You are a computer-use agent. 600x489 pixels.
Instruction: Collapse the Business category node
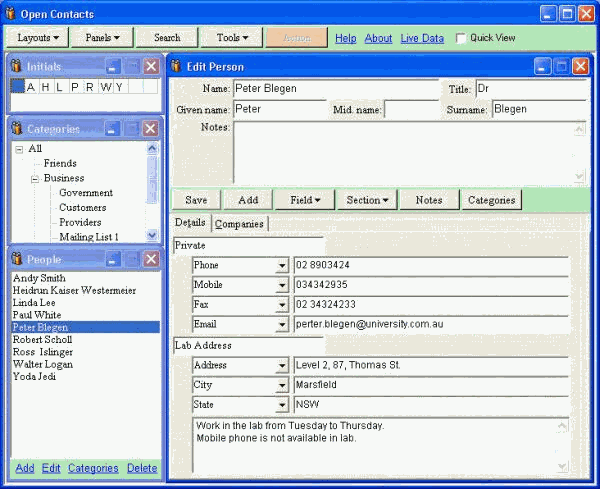coord(34,179)
